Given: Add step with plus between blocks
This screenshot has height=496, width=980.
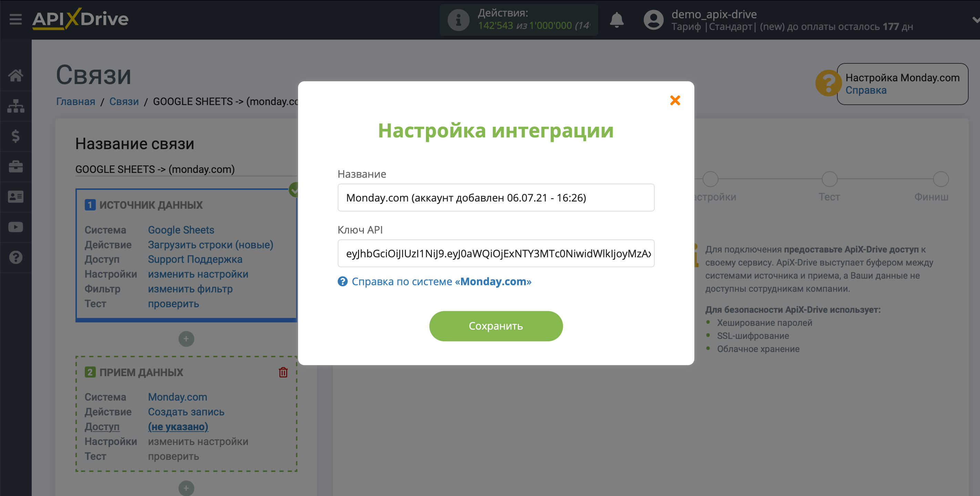Looking at the screenshot, I should point(186,339).
